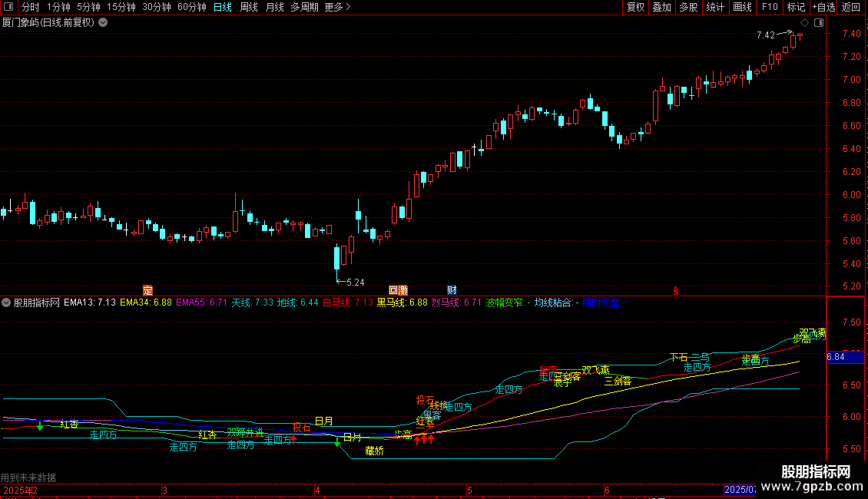Click the 财 finance marker icon
The image size is (868, 499).
pyautogui.click(x=452, y=290)
